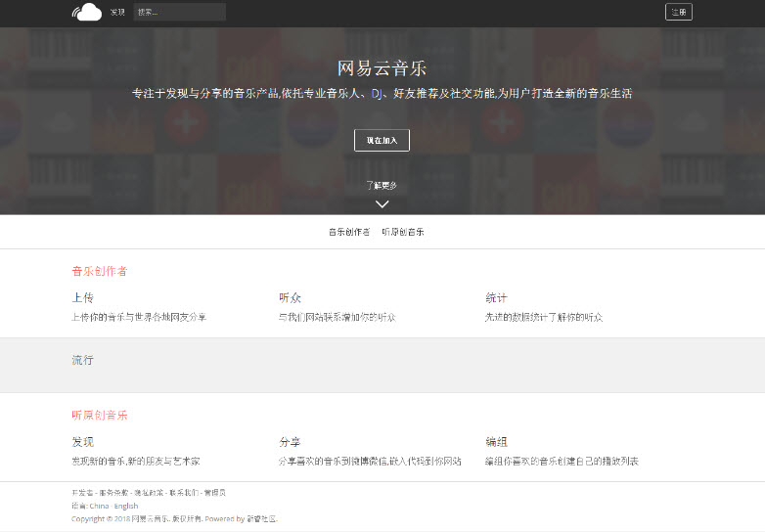Open the 发现 navigation link in header
The height and width of the screenshot is (532, 765).
(x=117, y=12)
